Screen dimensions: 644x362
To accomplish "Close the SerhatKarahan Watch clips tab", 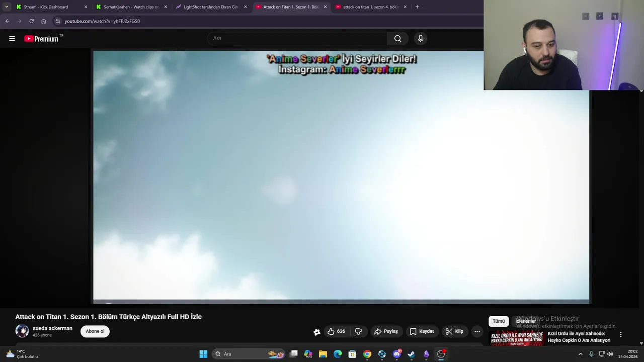I will point(166,7).
